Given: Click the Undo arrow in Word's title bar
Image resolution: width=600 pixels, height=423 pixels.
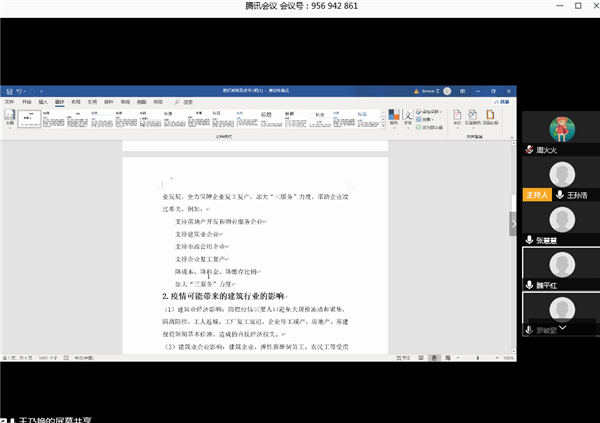Looking at the screenshot, I should (x=19, y=91).
